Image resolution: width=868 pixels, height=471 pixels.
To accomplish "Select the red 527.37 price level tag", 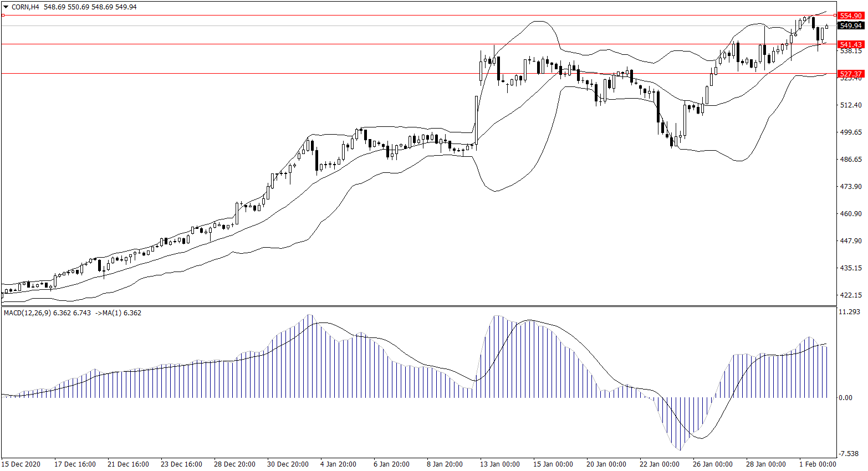I will pyautogui.click(x=850, y=74).
